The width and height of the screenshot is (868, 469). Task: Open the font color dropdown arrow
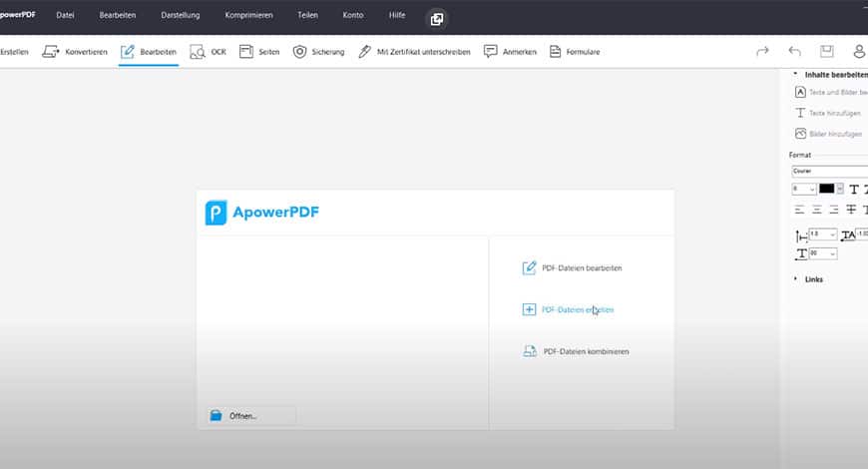tap(840, 189)
